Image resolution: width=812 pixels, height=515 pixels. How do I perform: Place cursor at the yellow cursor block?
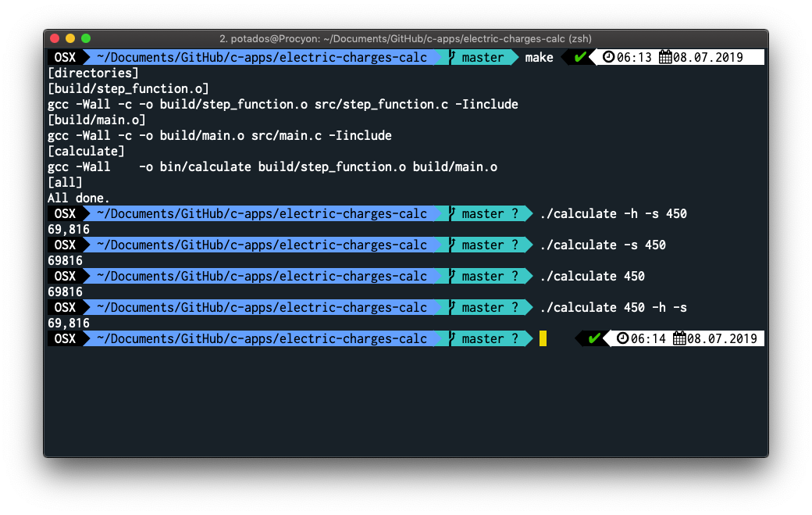point(543,339)
